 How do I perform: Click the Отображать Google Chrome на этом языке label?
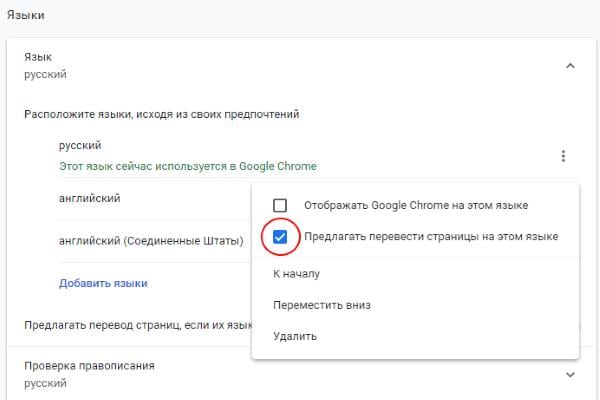pyautogui.click(x=415, y=205)
